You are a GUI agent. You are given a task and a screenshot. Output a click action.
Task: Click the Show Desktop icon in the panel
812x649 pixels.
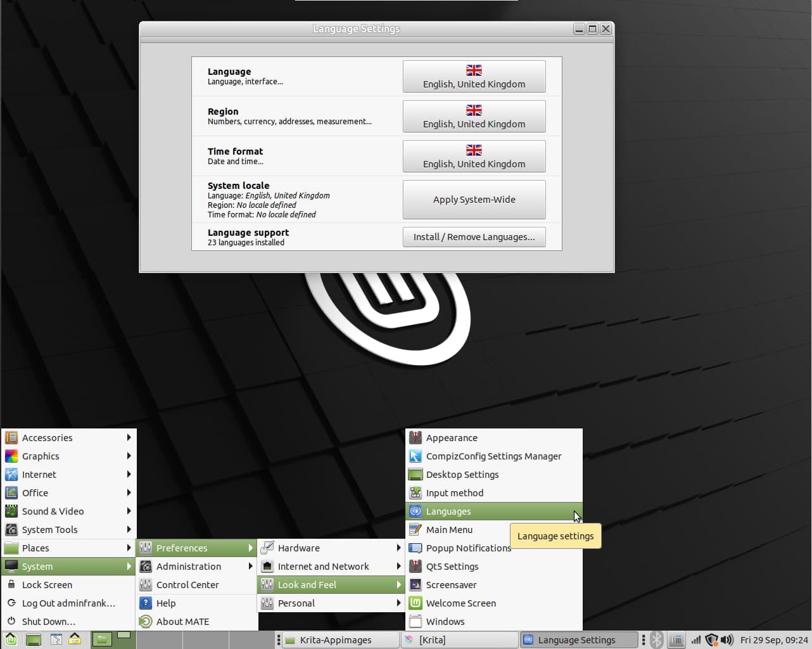[x=34, y=639]
